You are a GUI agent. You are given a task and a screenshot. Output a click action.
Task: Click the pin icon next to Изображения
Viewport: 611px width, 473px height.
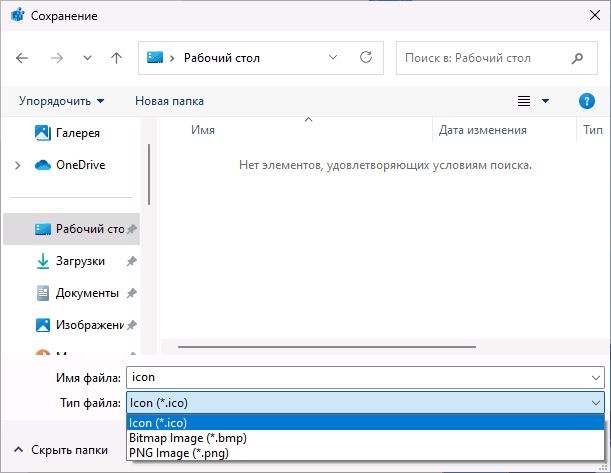point(132,325)
